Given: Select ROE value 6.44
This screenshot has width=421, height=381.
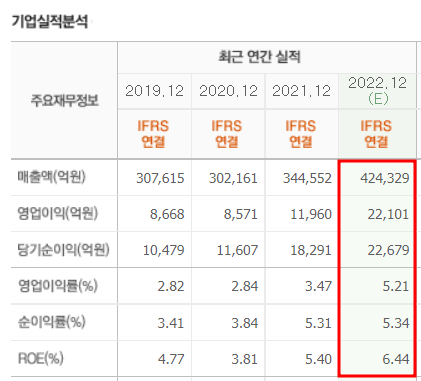Looking at the screenshot, I should pos(396,359).
